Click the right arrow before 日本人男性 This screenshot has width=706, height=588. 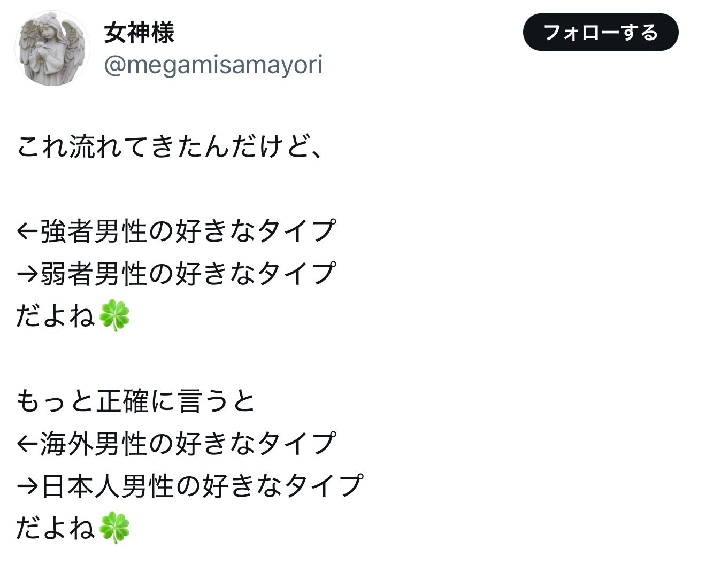(x=28, y=485)
